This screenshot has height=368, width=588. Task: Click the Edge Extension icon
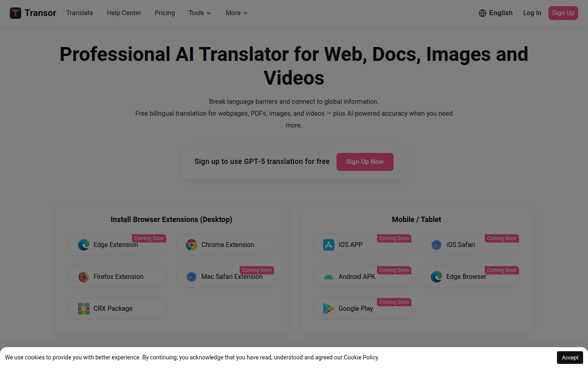click(x=84, y=245)
